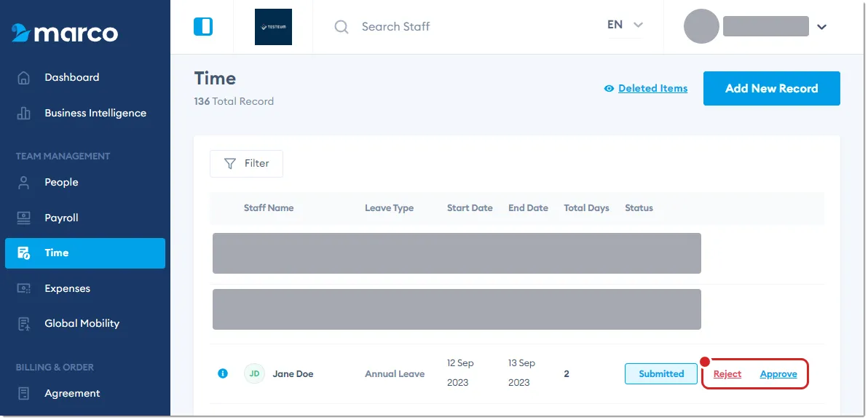Viewport: 868px width, 420px height.
Task: Open Business Intelligence section
Action: [x=85, y=113]
